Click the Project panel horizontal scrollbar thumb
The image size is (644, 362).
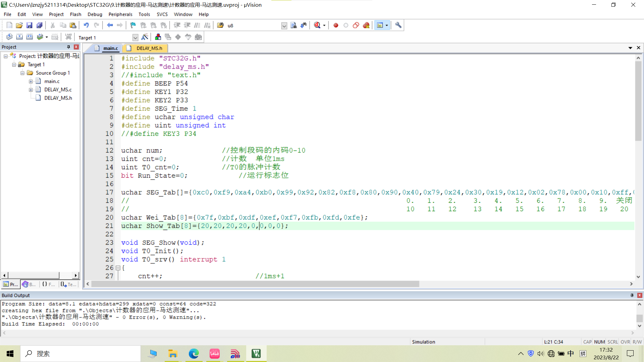pos(34,275)
